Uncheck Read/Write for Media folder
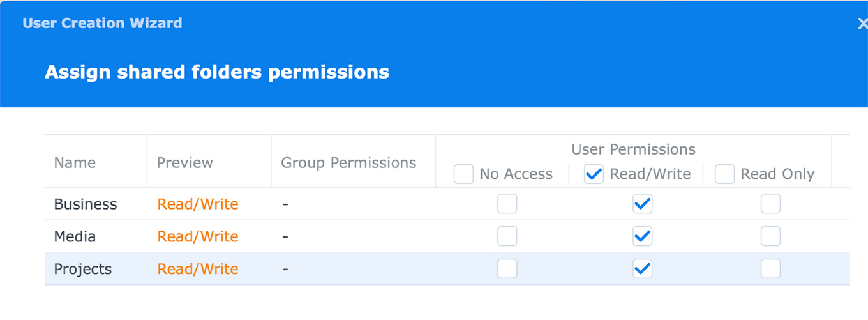 [x=642, y=236]
